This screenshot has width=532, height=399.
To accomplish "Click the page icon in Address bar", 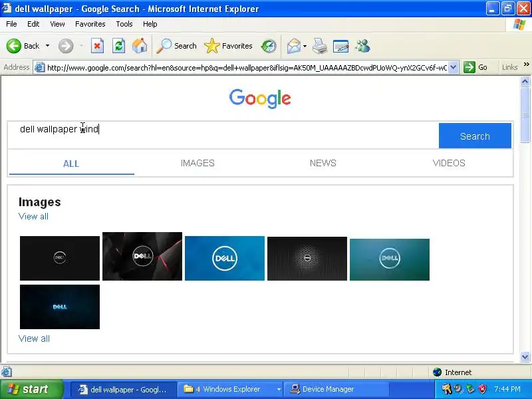I will [x=40, y=68].
